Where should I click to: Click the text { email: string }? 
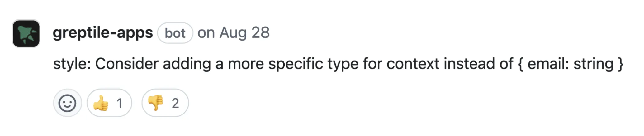click(x=571, y=64)
